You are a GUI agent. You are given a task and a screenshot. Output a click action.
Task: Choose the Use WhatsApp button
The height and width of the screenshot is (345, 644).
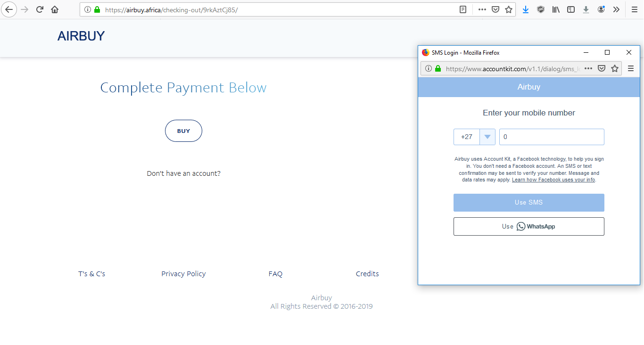[528, 227]
